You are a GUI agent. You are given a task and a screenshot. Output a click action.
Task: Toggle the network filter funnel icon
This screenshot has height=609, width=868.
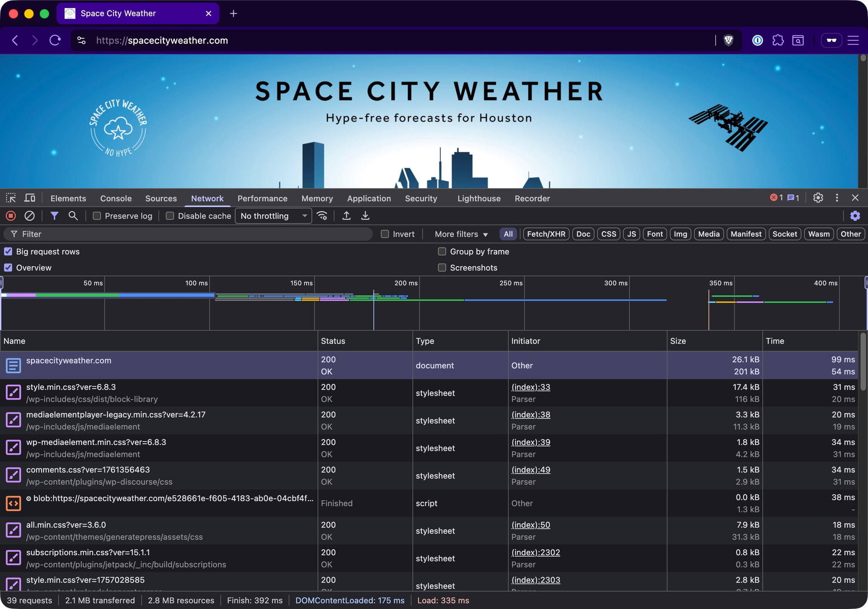[x=54, y=216]
